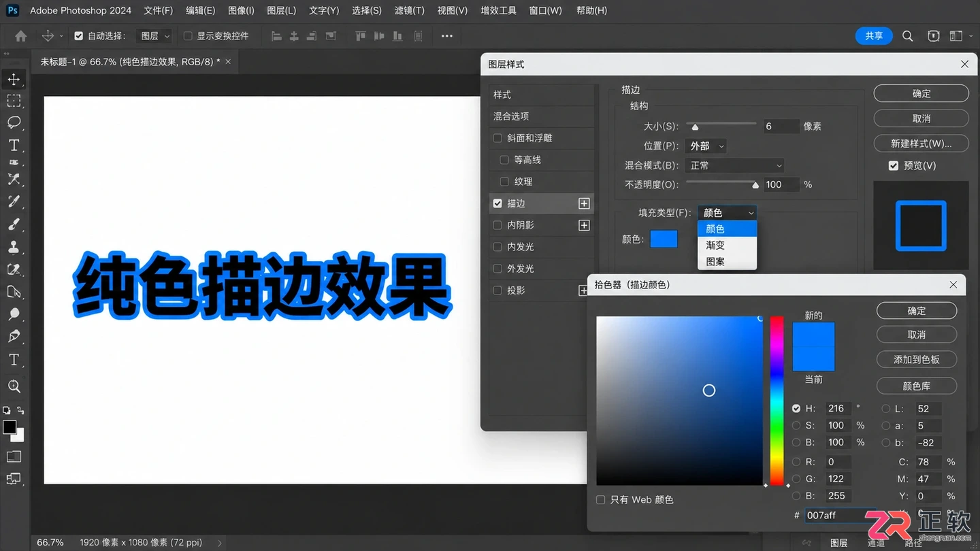The height and width of the screenshot is (551, 980).
Task: Enable 纹理 checkbox
Action: tap(504, 182)
